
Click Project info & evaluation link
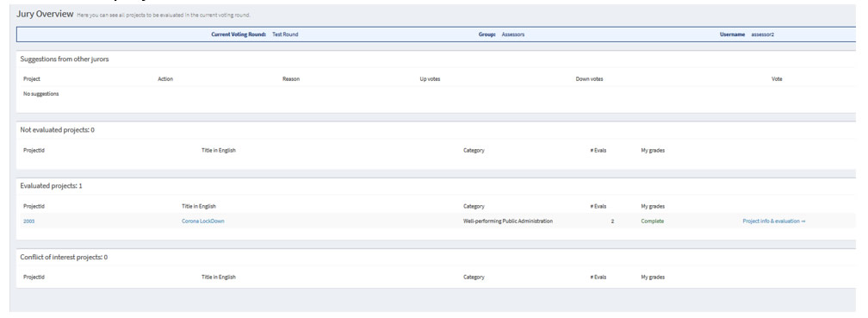click(774, 221)
